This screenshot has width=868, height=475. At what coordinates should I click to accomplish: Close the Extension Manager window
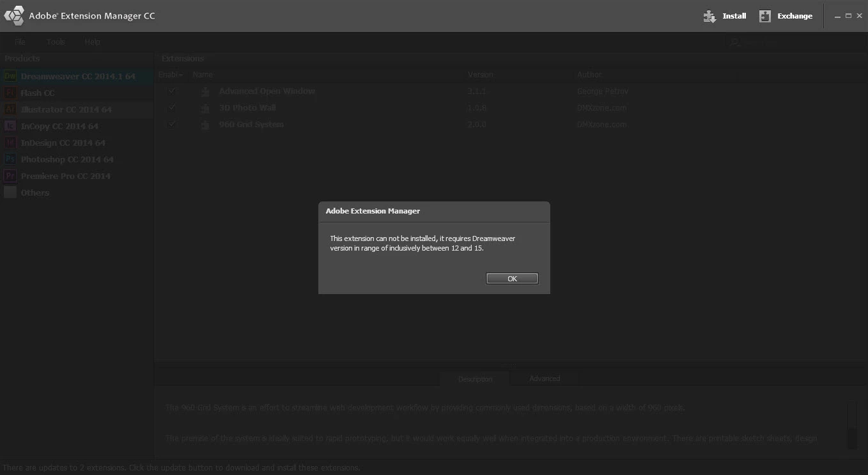coord(859,16)
